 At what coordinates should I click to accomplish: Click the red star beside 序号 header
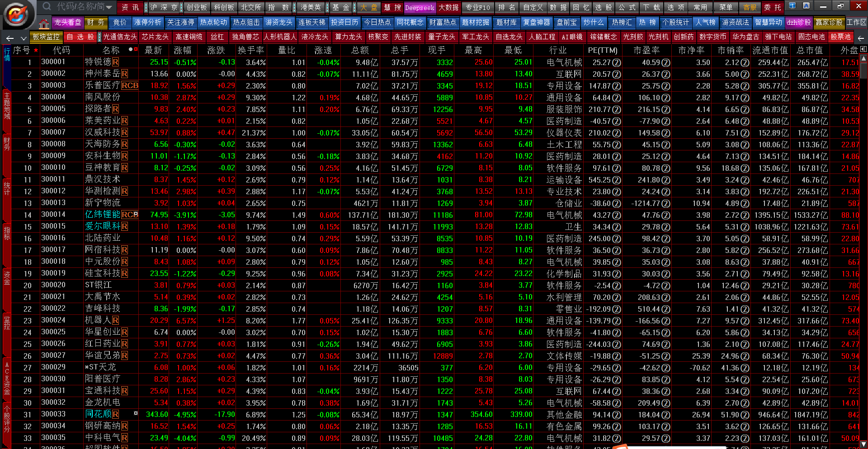36,50
